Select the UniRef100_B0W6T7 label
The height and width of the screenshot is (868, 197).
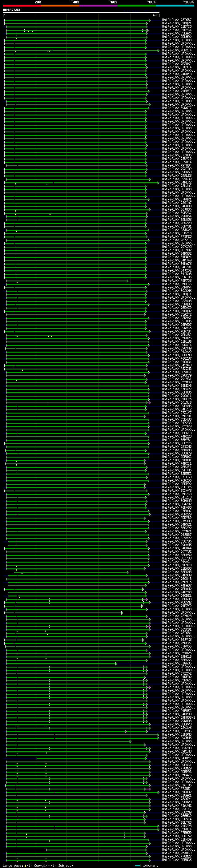[177, 108]
